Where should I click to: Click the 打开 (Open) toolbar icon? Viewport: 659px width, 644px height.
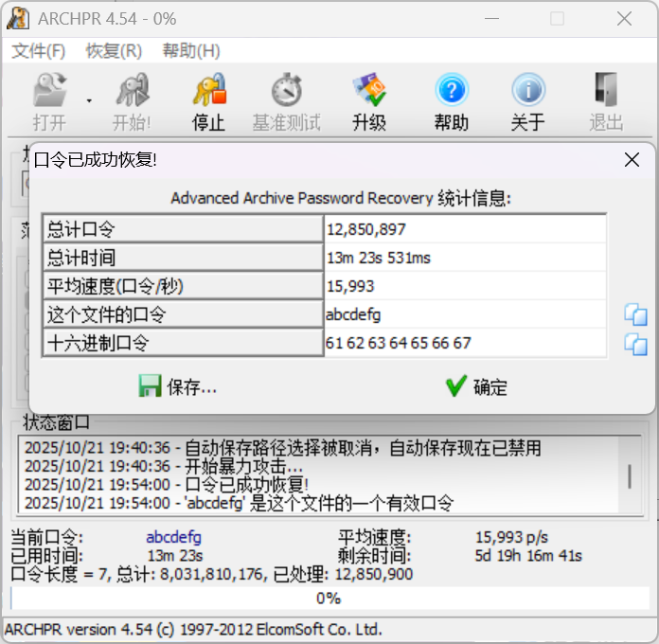point(49,90)
